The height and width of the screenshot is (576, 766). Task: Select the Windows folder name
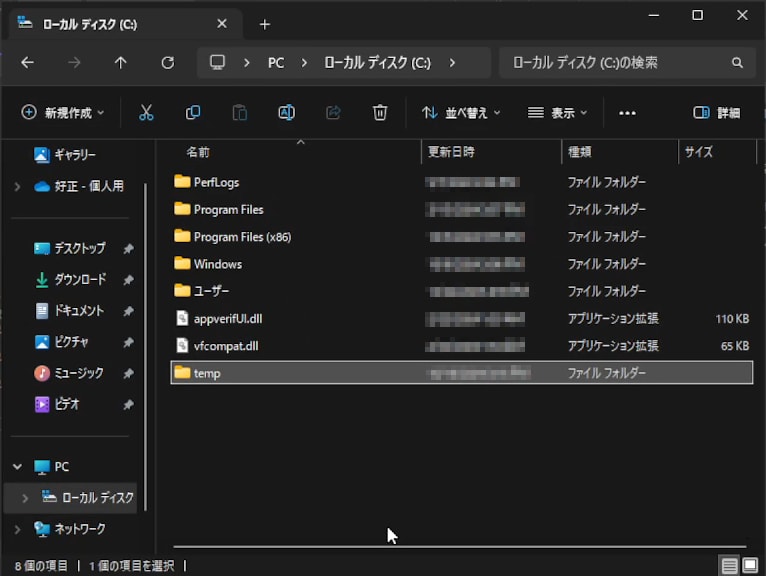click(x=218, y=264)
